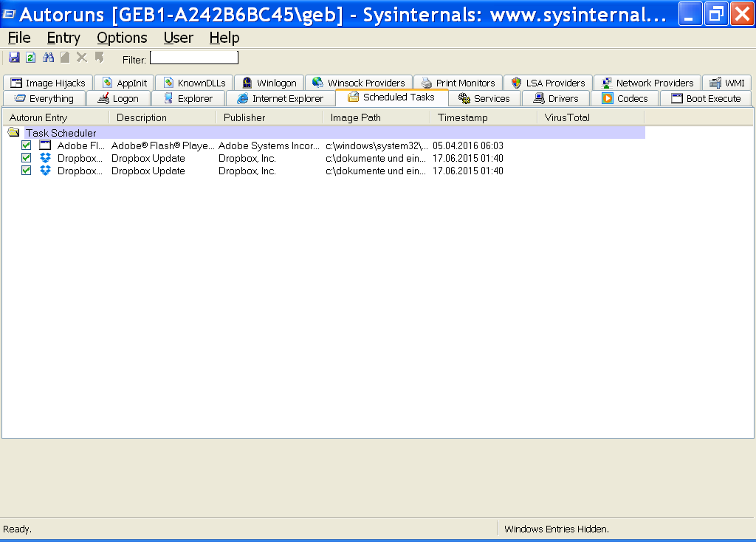
Task: Focus the Filter text field
Action: pos(194,58)
